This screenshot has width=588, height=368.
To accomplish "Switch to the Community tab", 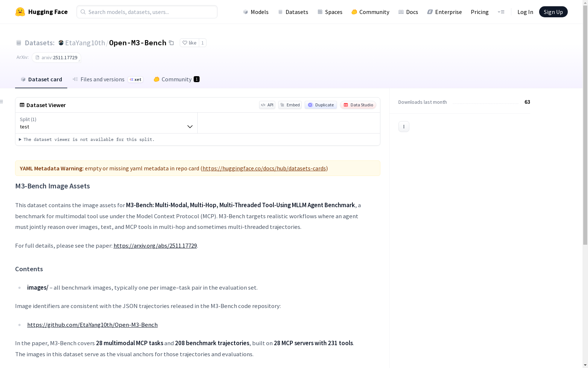I will tap(177, 79).
